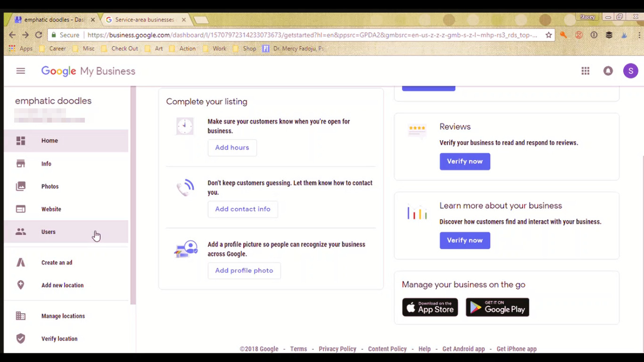644x362 pixels.
Task: Click the Add profile photo button
Action: 244,271
